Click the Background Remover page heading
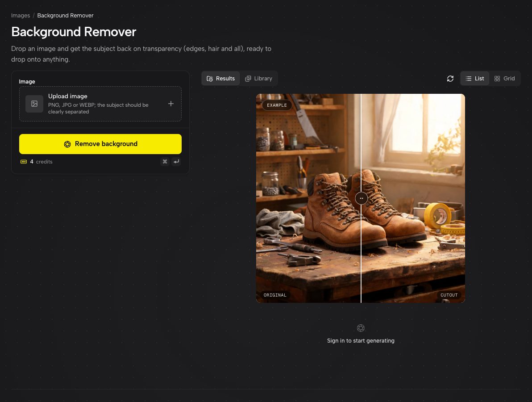This screenshot has height=402, width=532. click(x=74, y=32)
